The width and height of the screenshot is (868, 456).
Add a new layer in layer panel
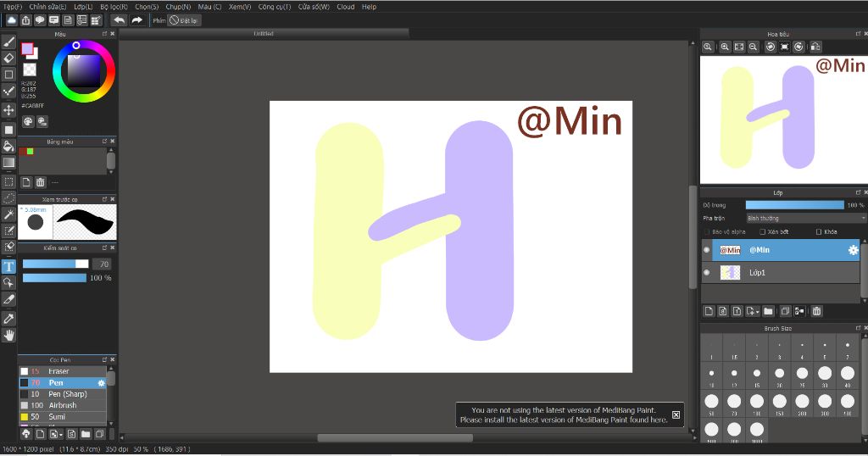tap(709, 312)
